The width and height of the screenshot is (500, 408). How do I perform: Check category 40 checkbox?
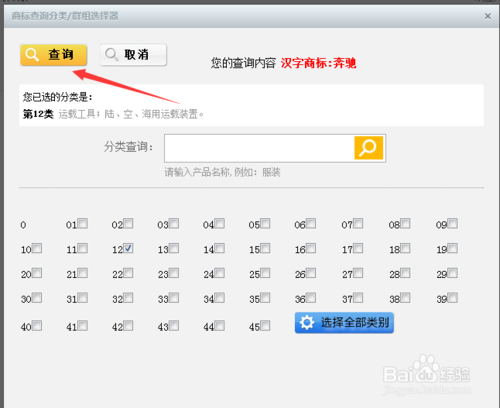[x=37, y=326]
